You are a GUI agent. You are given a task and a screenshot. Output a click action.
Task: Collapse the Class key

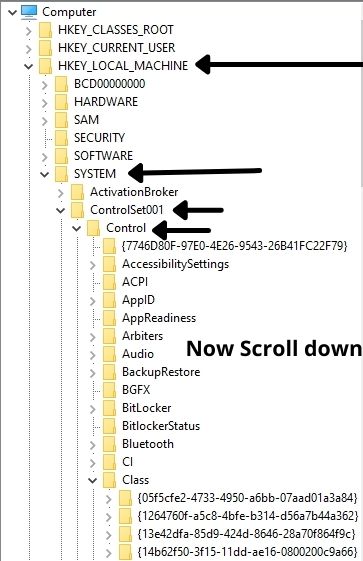93,480
